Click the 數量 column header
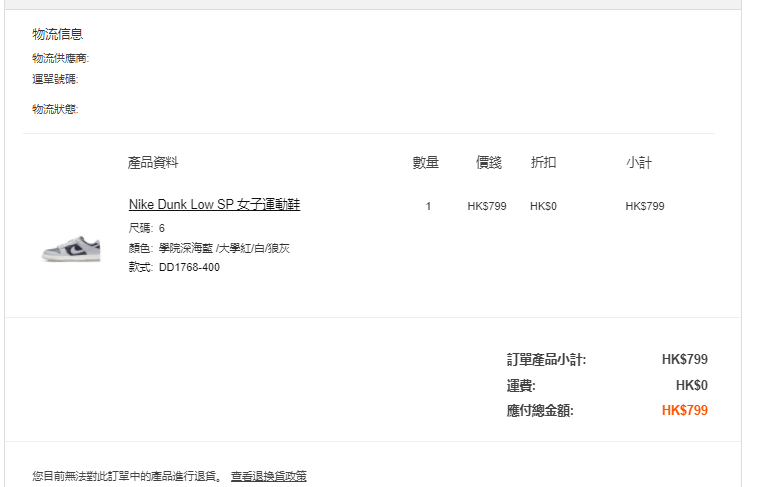The image size is (774, 487). [x=426, y=162]
